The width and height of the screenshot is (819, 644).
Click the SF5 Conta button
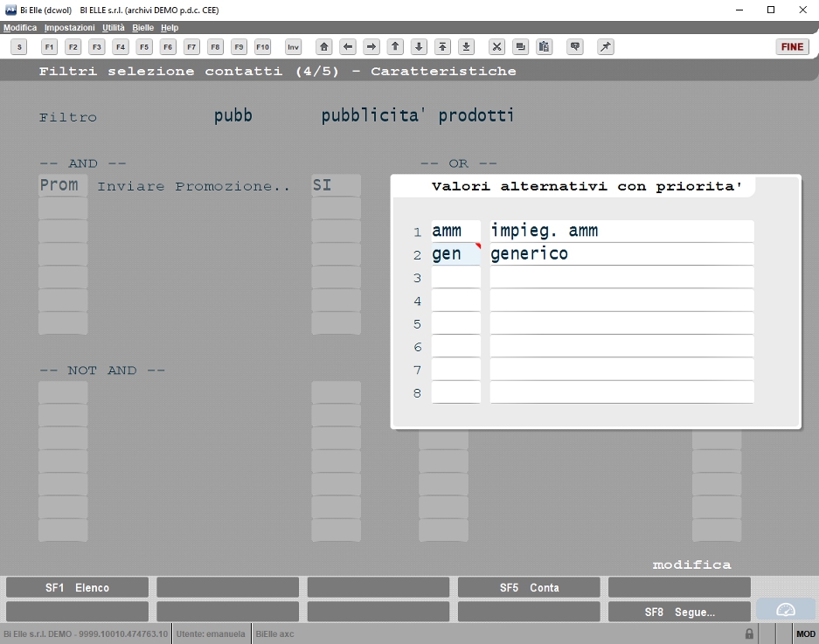tap(529, 587)
